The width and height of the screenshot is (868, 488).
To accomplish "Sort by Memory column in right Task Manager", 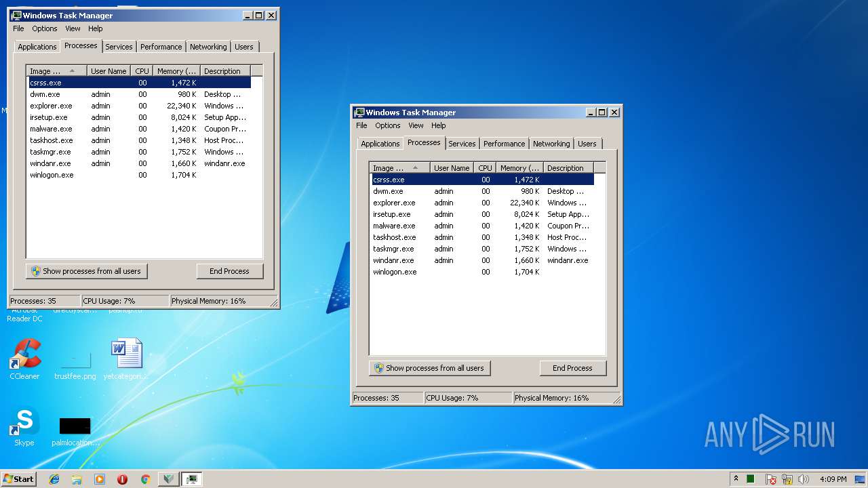I will tap(519, 168).
